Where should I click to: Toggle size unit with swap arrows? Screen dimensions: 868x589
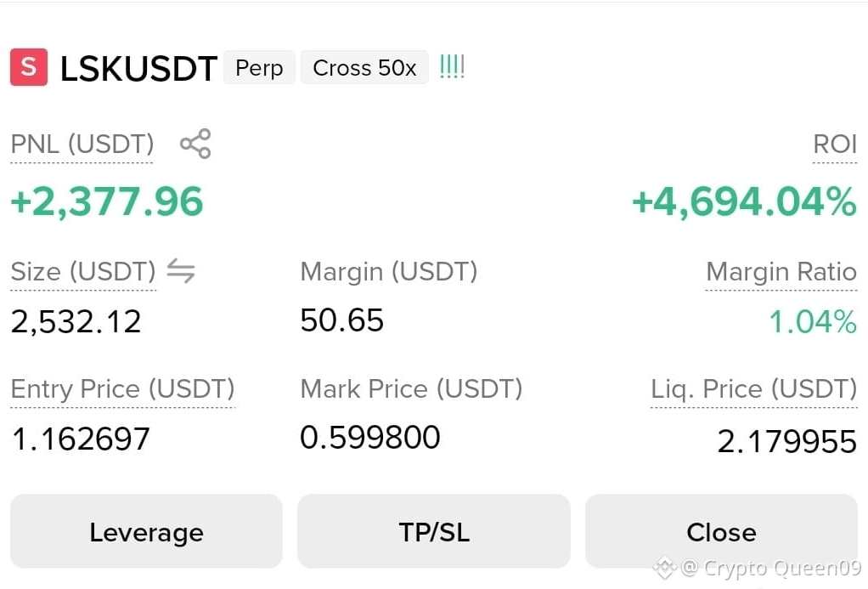tap(181, 270)
